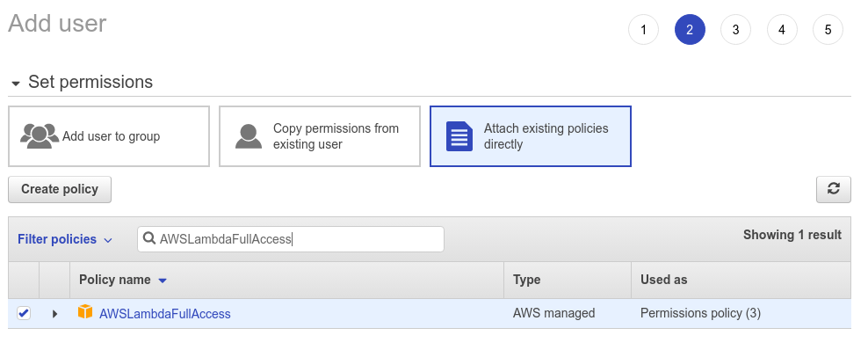Jump to wizard step 5
This screenshot has width=868, height=350.
click(x=828, y=30)
